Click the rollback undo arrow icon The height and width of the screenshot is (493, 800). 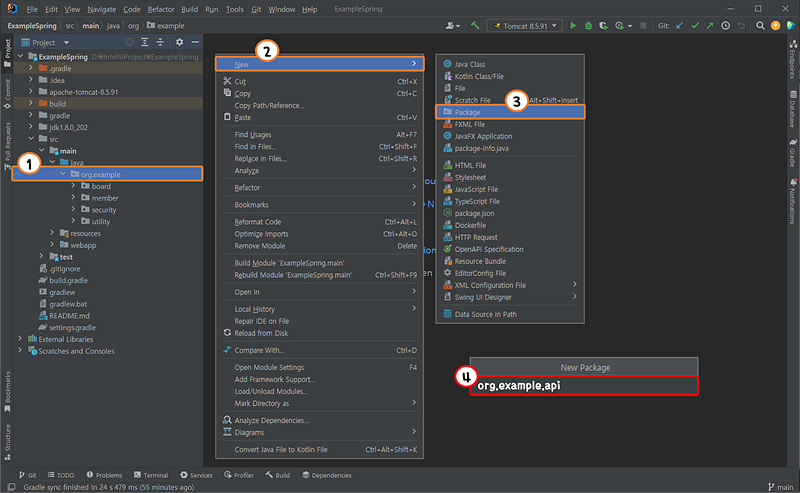pos(741,26)
